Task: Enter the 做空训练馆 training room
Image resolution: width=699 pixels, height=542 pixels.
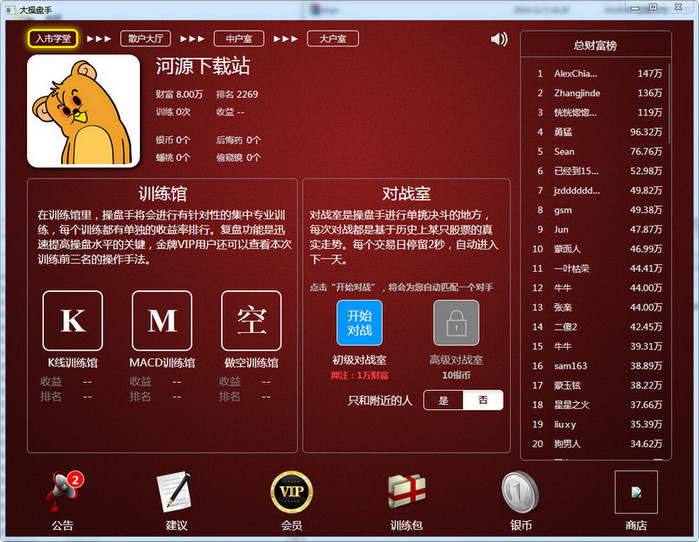Action: (251, 321)
